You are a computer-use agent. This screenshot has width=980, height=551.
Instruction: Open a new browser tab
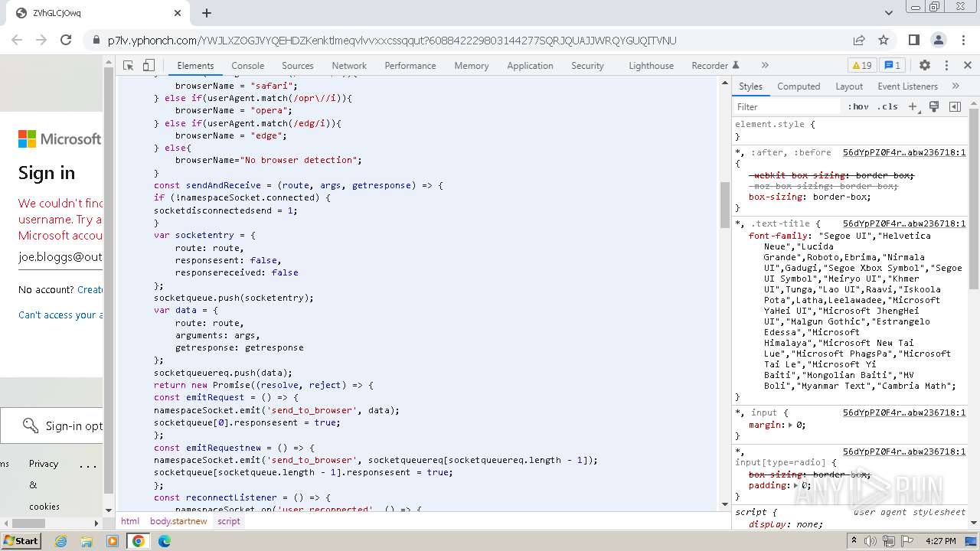click(207, 13)
